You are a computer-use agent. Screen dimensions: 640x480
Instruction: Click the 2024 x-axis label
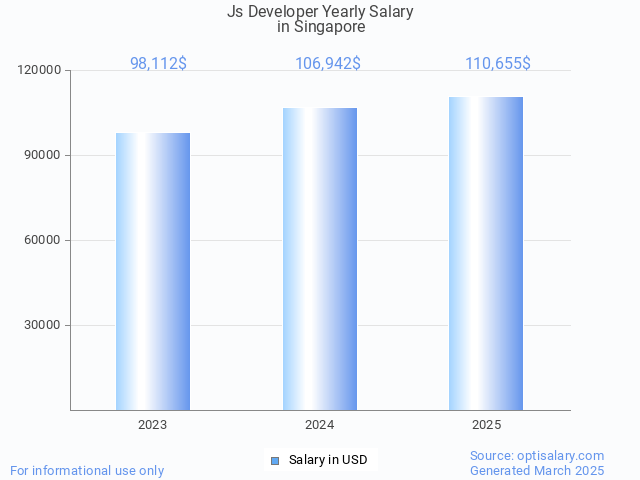point(320,425)
